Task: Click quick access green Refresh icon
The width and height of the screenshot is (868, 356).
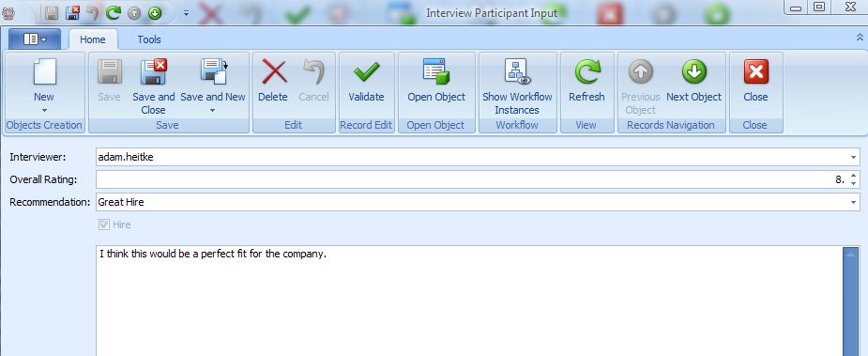Action: (114, 13)
